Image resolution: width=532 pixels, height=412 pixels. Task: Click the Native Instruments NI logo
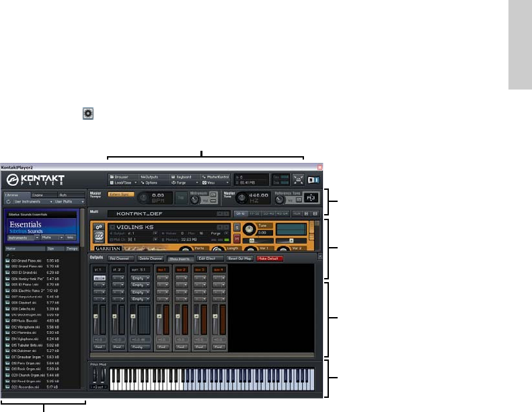[x=313, y=180]
